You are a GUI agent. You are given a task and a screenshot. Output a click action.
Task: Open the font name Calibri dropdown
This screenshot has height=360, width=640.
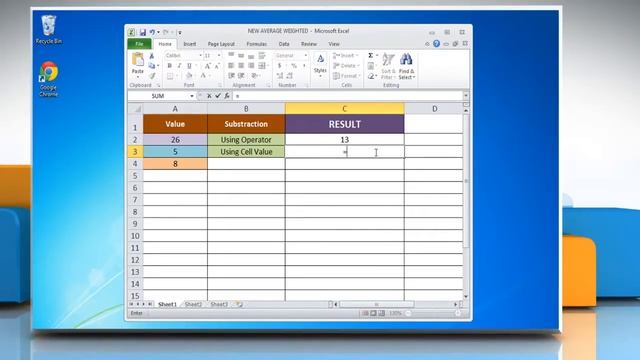(200, 56)
